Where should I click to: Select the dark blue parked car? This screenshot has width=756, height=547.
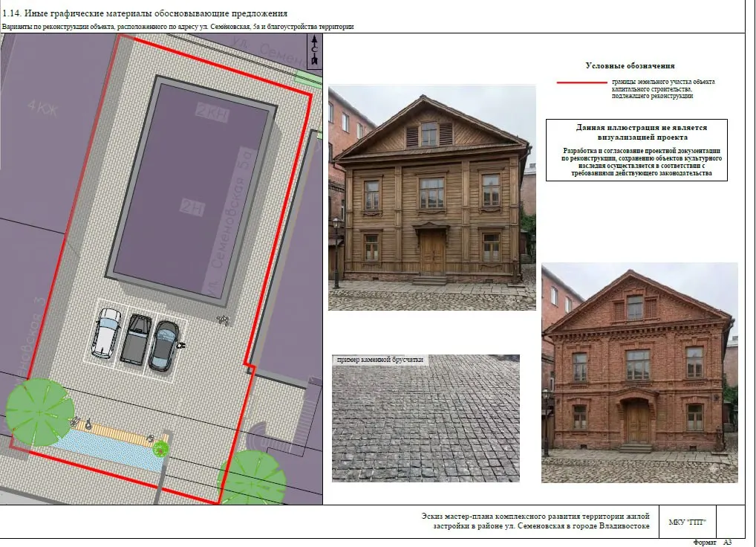(x=164, y=346)
